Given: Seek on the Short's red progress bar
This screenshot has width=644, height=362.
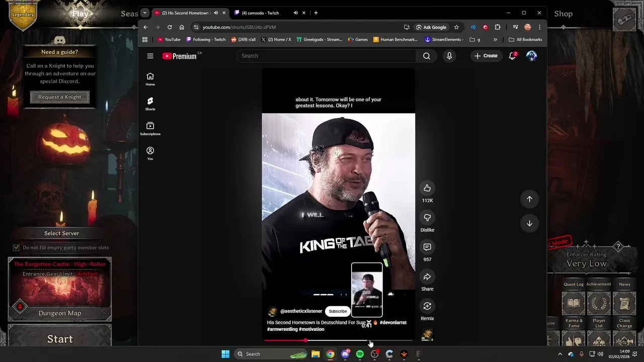Looking at the screenshot, I should tap(338, 340).
